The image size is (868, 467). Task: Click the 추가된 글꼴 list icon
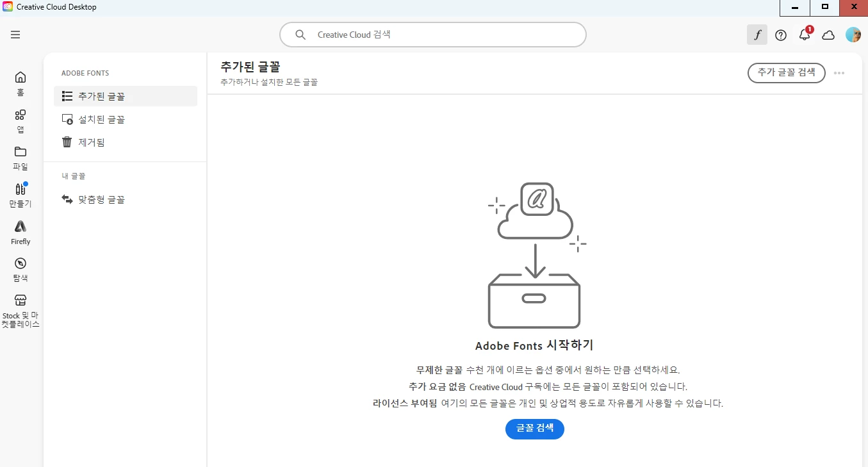67,96
